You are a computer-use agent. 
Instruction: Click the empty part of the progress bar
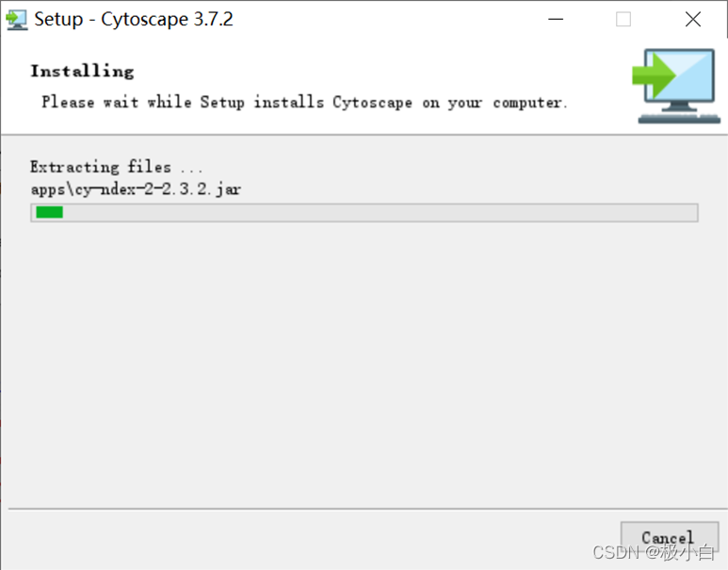click(x=379, y=212)
